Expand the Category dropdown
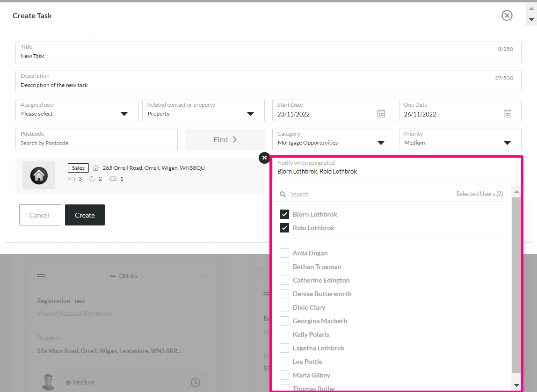Image resolution: width=537 pixels, height=392 pixels. (334, 139)
